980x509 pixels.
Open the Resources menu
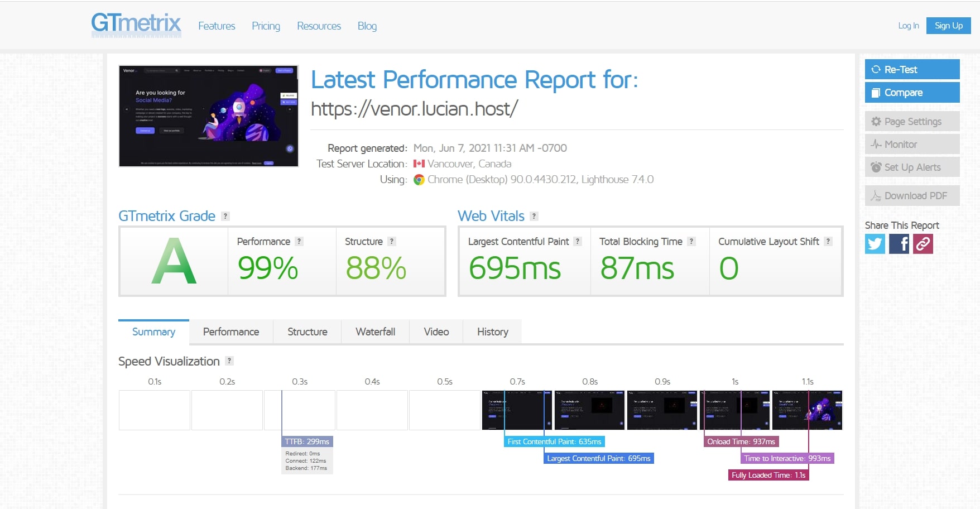point(319,26)
